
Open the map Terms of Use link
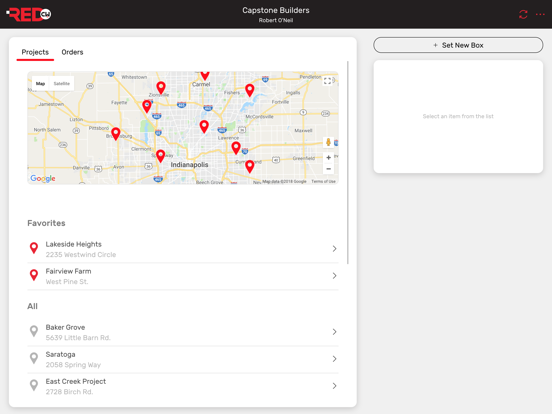click(323, 181)
